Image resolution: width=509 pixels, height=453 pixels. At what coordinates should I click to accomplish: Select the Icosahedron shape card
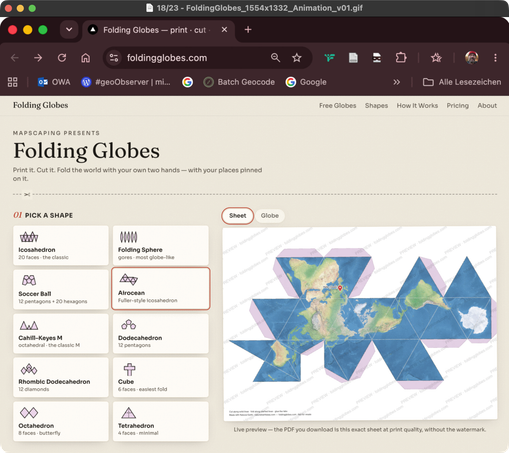[61, 245]
